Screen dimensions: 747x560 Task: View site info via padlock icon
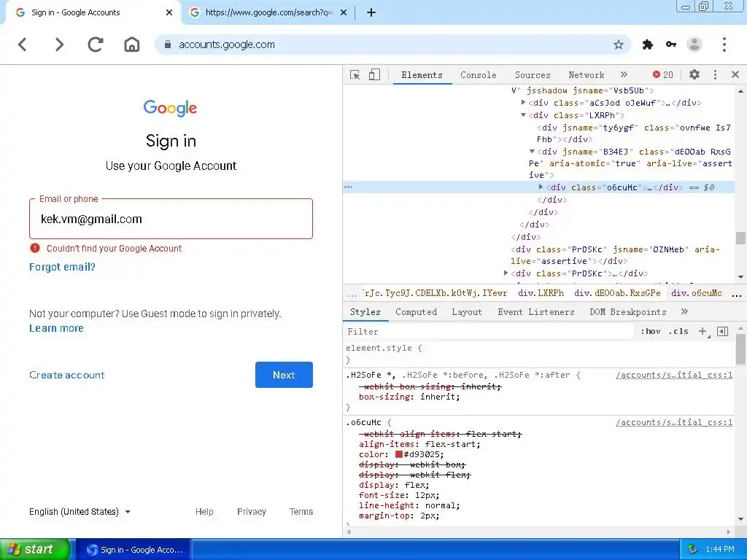tap(168, 44)
